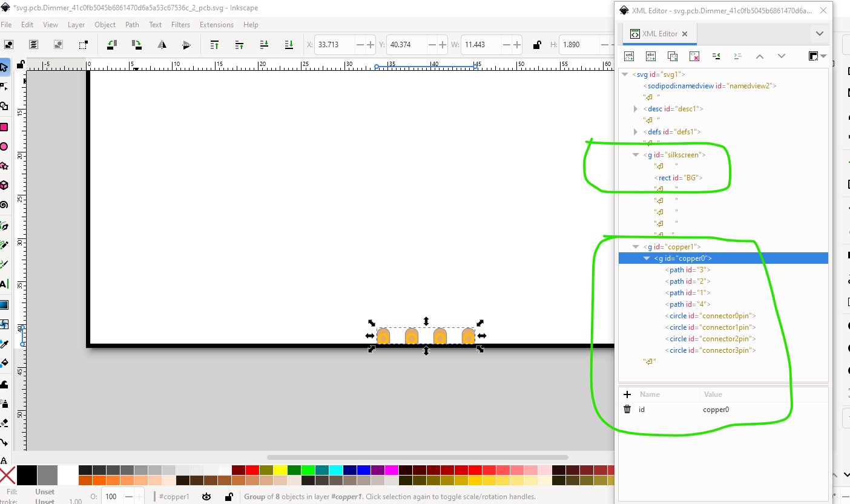Open the File menu

(6, 25)
